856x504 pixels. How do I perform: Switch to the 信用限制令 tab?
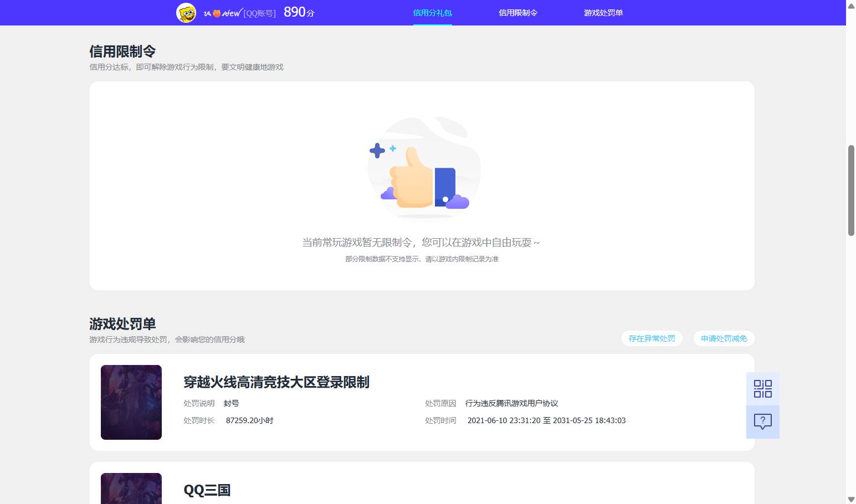click(x=518, y=13)
